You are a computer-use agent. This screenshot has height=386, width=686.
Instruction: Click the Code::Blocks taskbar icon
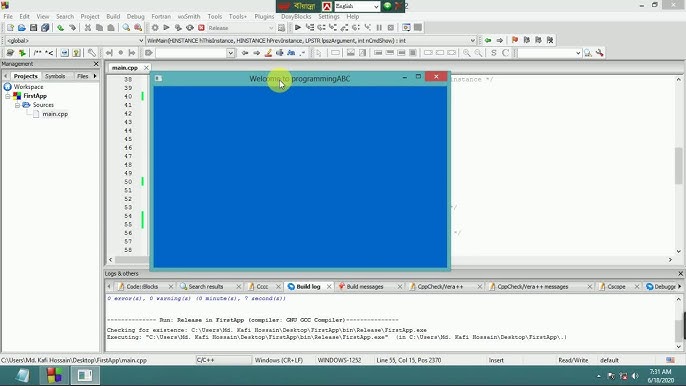pos(54,375)
